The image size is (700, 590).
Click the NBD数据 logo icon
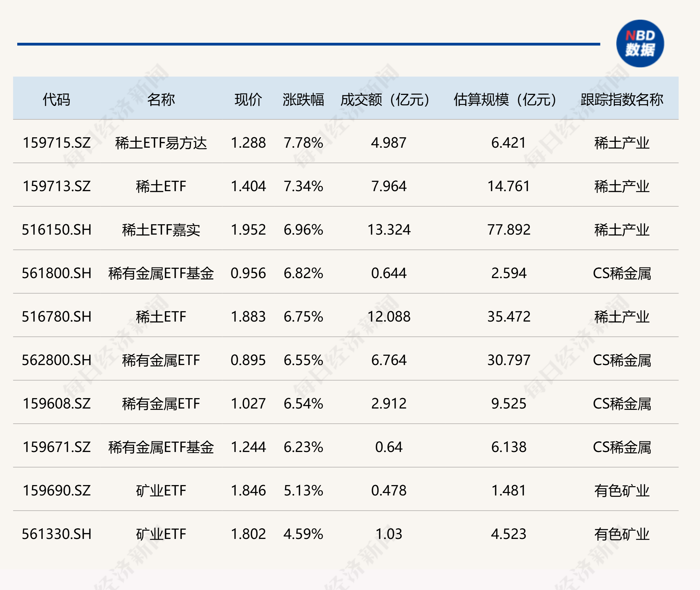pos(640,43)
